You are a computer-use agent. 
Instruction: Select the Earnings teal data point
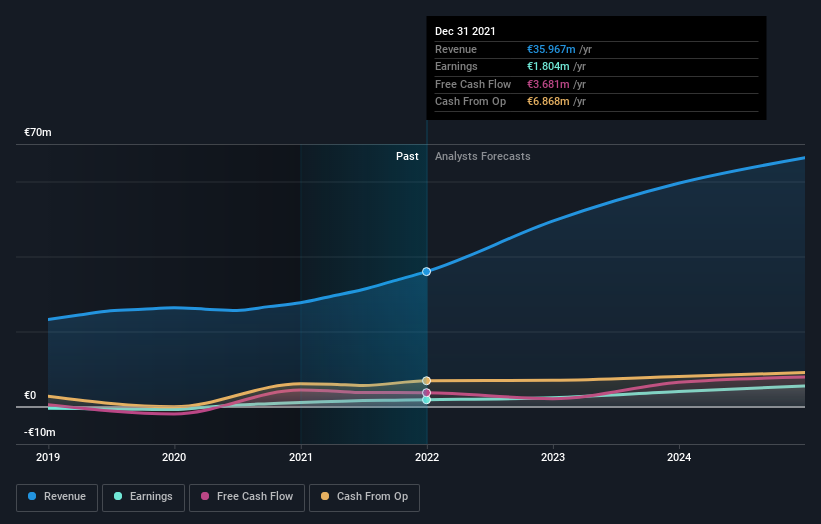427,400
